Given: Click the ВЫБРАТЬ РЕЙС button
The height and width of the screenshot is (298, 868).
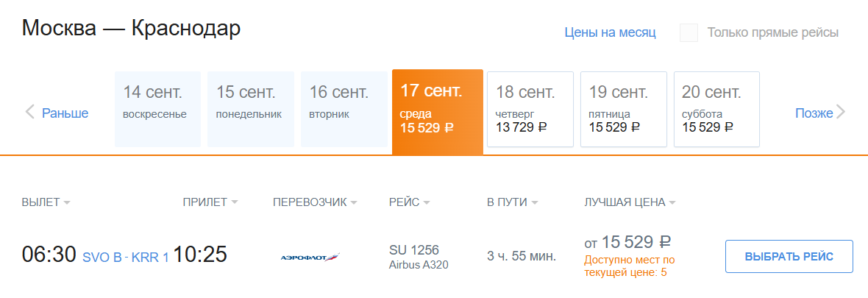Looking at the screenshot, I should coord(789,257).
